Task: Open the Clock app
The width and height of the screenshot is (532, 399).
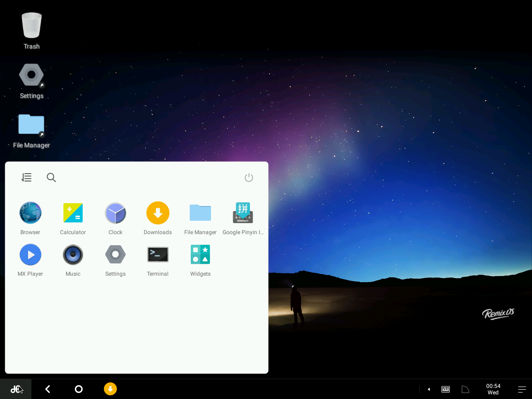Action: point(115,213)
